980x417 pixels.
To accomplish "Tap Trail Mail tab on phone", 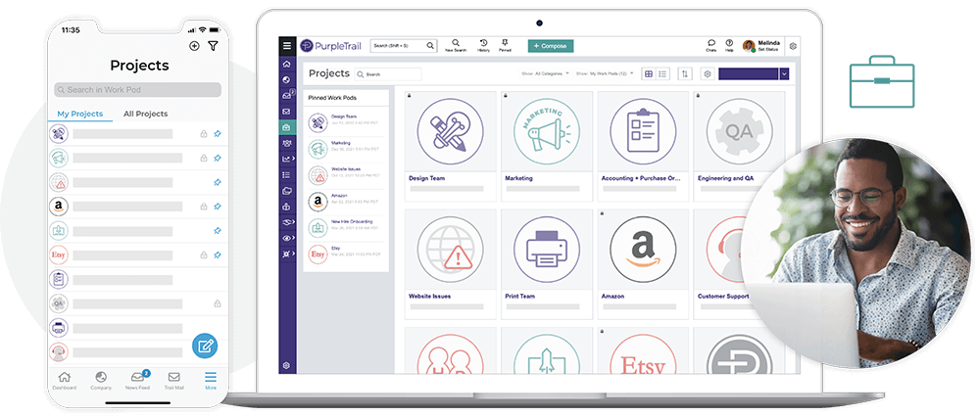I will (x=173, y=381).
